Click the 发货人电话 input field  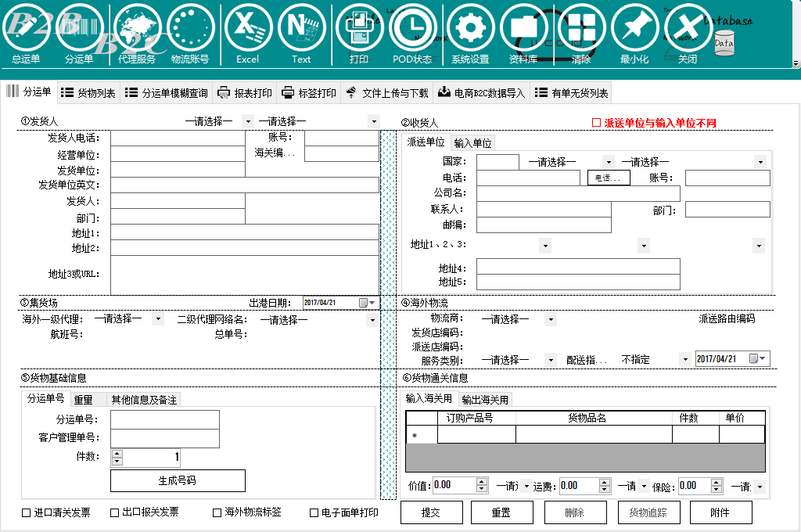(178, 138)
